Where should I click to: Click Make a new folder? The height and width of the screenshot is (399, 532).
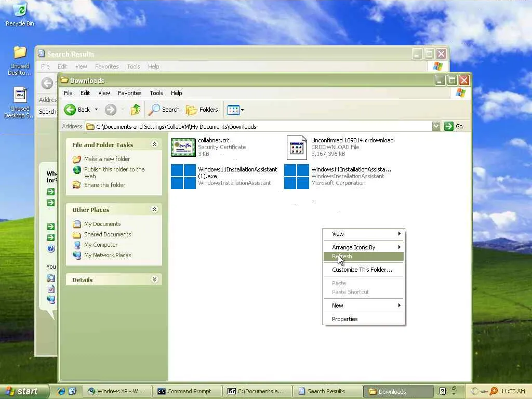pos(107,159)
